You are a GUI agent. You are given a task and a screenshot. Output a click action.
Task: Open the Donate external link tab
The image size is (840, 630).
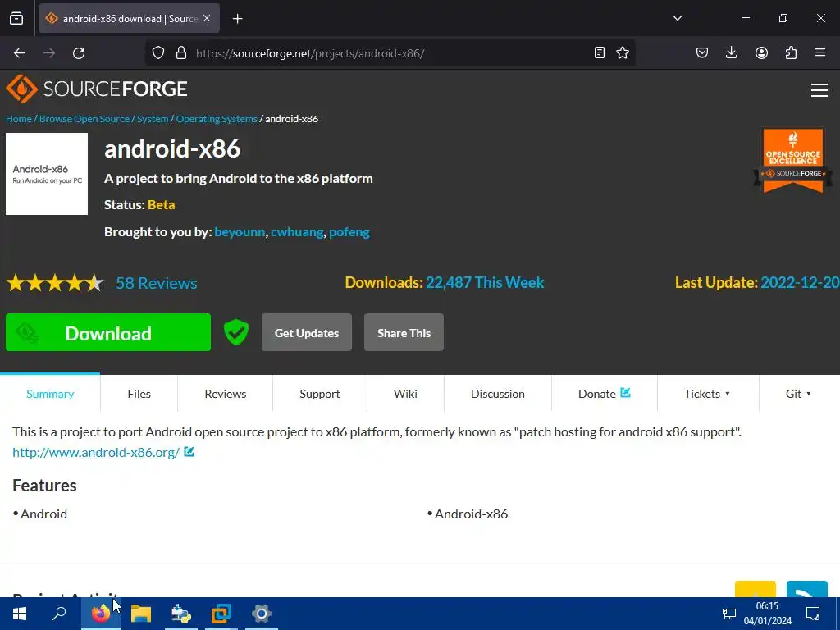coord(605,394)
